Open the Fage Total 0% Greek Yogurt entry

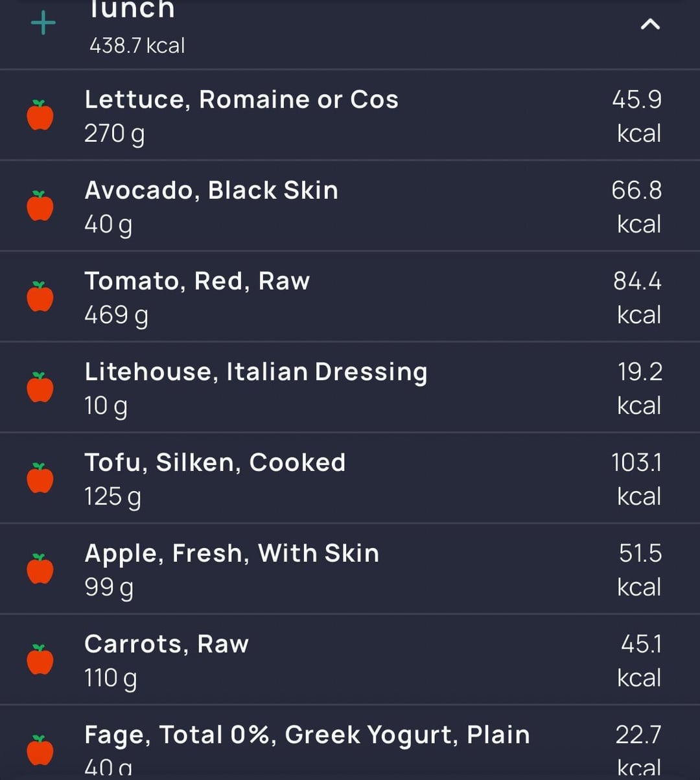coord(350,743)
